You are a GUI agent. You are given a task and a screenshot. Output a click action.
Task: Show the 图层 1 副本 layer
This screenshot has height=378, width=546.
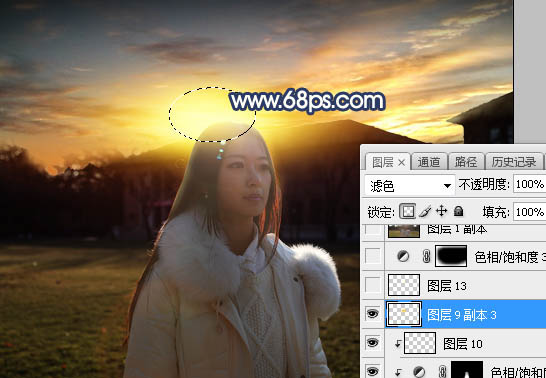373,230
